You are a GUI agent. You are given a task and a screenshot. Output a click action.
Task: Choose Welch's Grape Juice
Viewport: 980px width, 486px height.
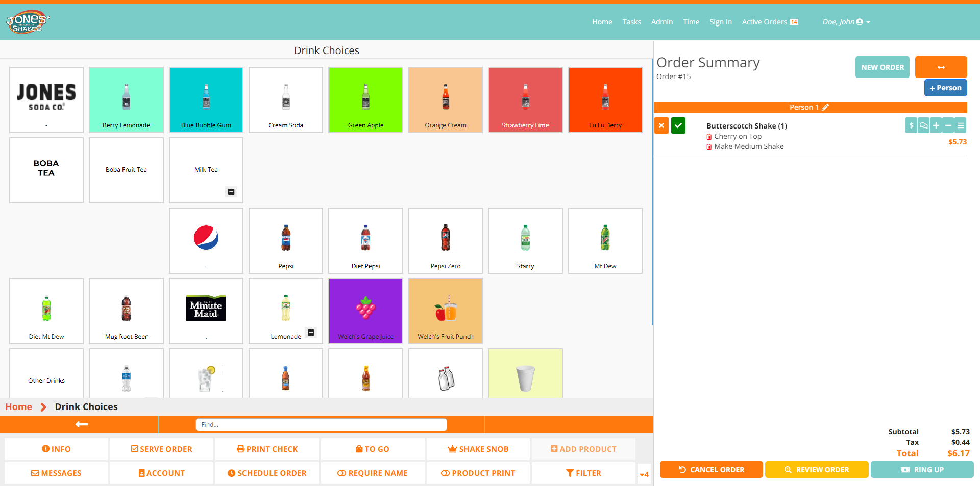pos(365,311)
